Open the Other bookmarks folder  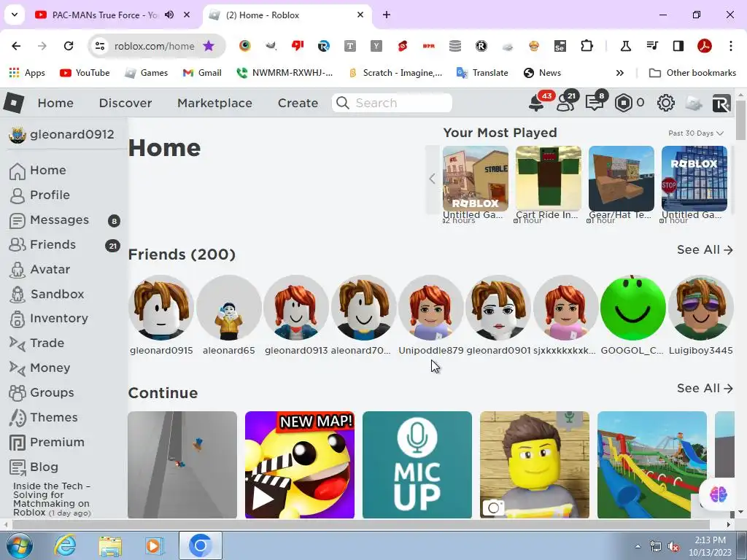(x=693, y=73)
